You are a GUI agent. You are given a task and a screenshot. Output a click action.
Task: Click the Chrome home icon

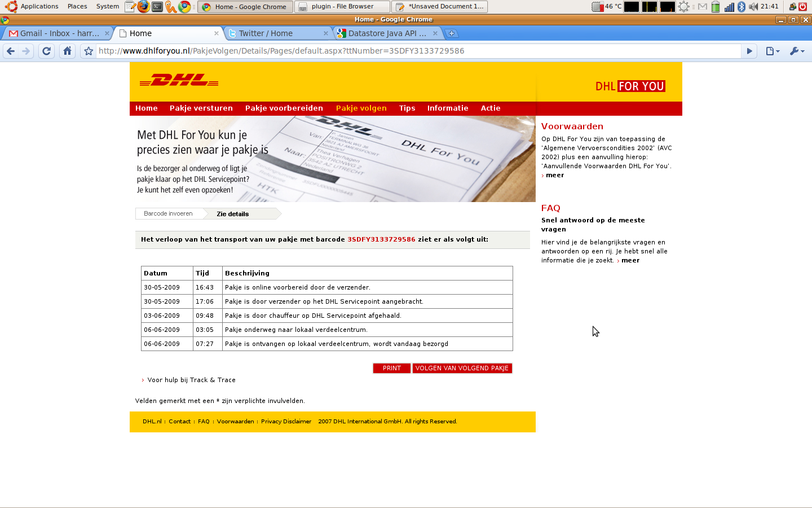click(67, 51)
